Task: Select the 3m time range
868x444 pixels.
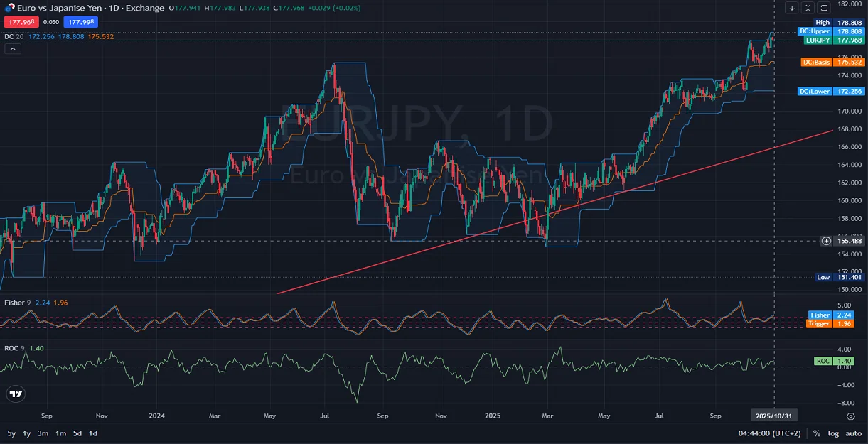Action: [x=43, y=433]
